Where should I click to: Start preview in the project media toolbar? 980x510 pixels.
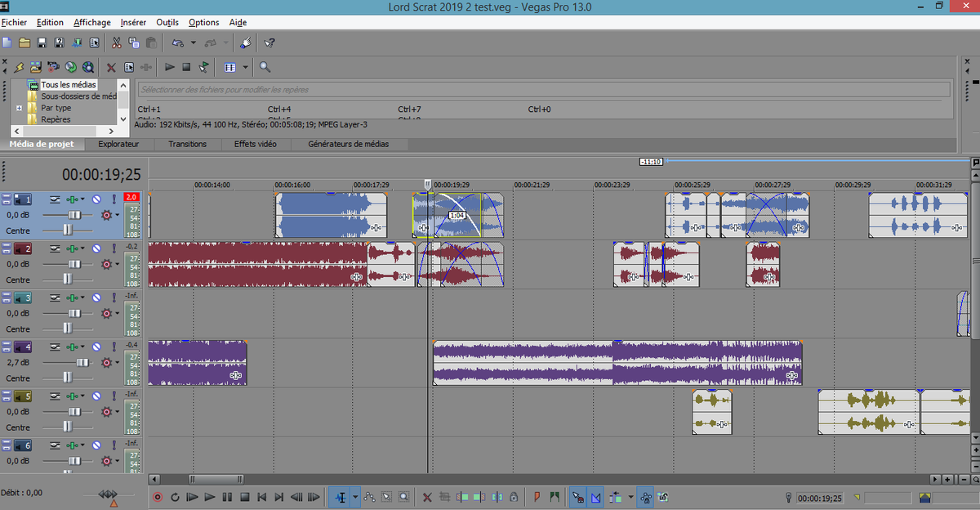coord(170,67)
